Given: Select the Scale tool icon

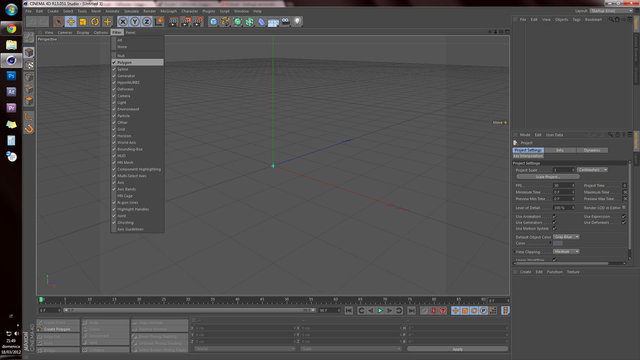Looking at the screenshot, I should pyautogui.click(x=83, y=22).
